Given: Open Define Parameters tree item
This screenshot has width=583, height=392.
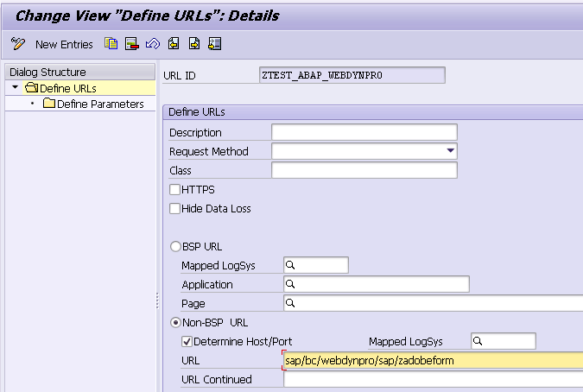Looking at the screenshot, I should (100, 104).
